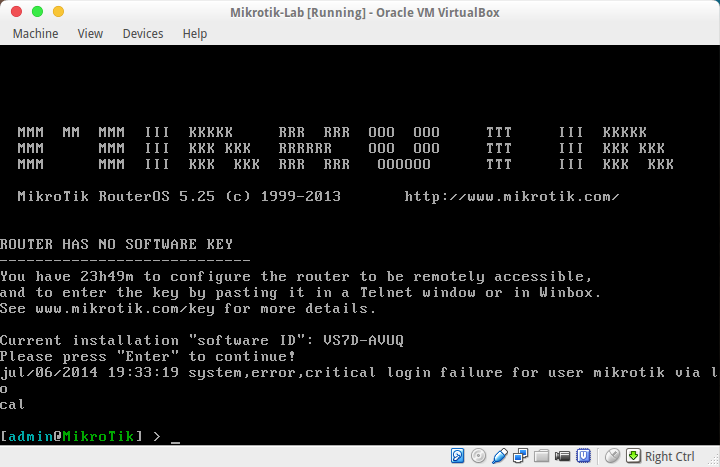
Task: Click the window title Mikrotik-Lab [Running]
Action: click(298, 12)
